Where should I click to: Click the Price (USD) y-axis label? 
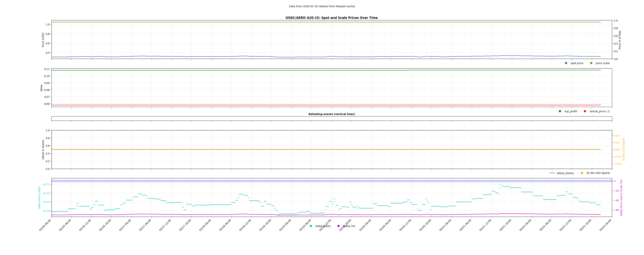point(43,40)
